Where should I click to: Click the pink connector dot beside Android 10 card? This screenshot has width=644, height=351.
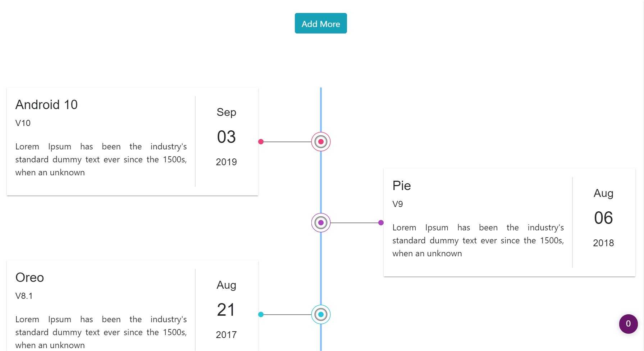click(261, 141)
